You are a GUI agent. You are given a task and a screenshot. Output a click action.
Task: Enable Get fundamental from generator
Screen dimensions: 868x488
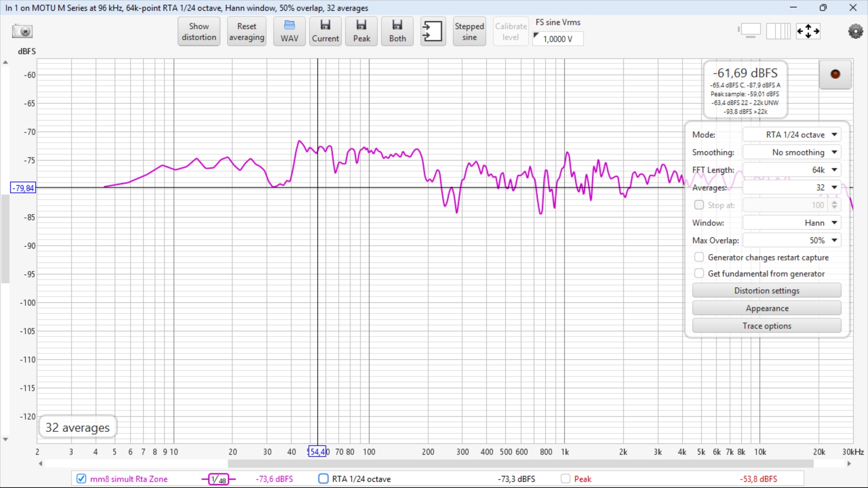coord(699,273)
